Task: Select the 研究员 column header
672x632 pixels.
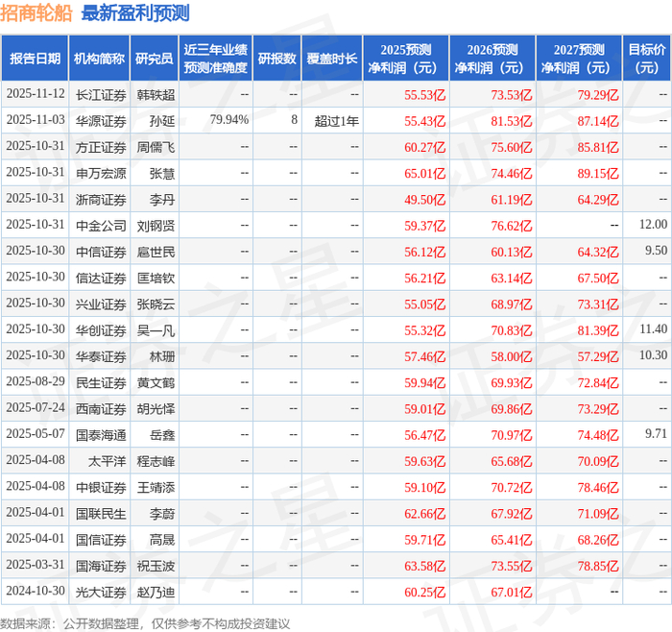Action: [x=155, y=59]
